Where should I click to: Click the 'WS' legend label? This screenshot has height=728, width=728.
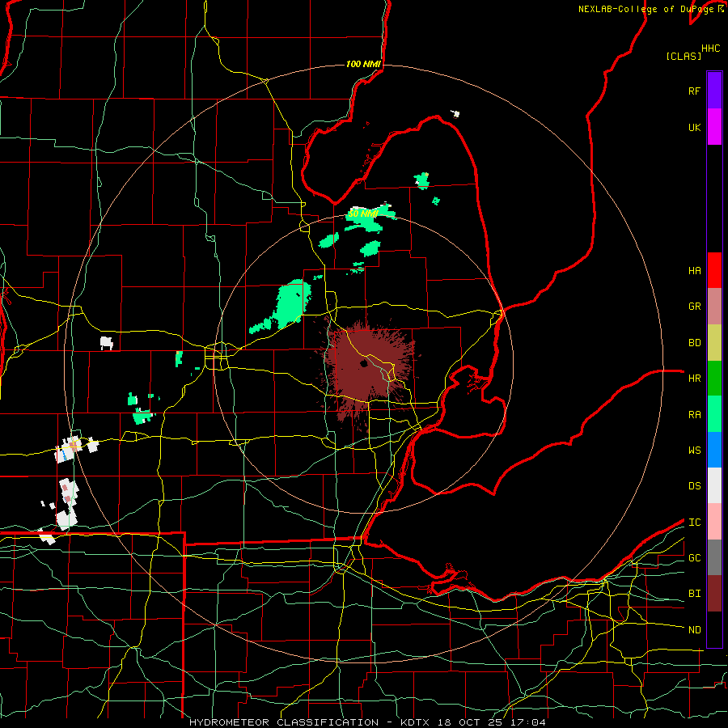tap(694, 451)
